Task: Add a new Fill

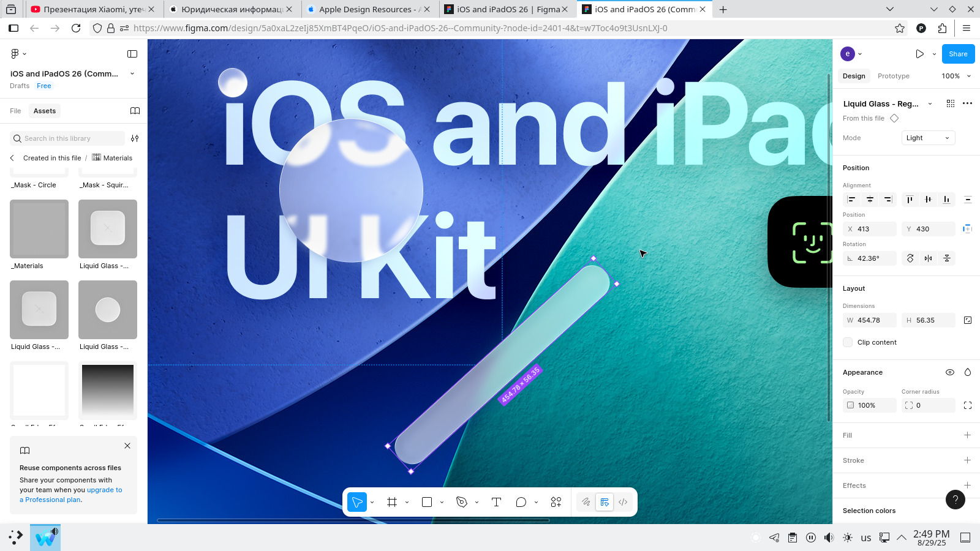Action: [968, 435]
